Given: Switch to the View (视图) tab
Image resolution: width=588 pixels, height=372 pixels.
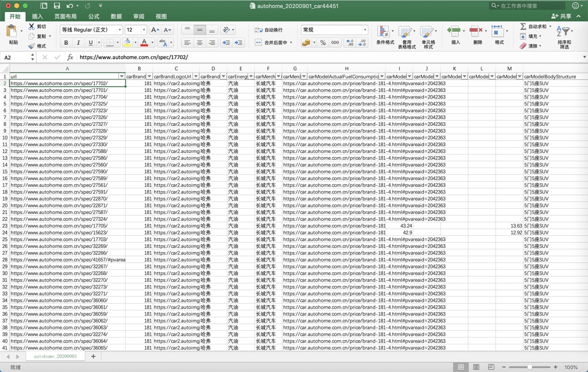Looking at the screenshot, I should click(x=161, y=17).
